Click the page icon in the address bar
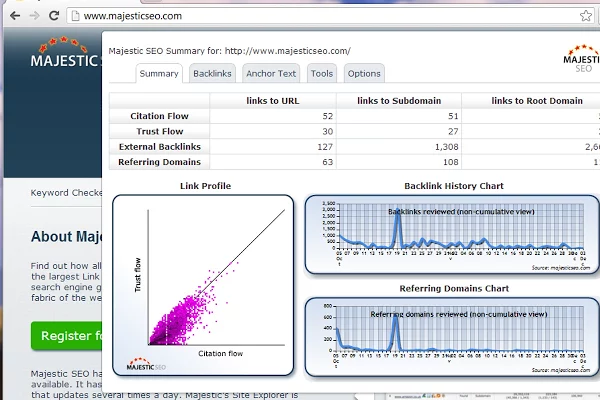This screenshot has height=400, width=600. [x=75, y=16]
